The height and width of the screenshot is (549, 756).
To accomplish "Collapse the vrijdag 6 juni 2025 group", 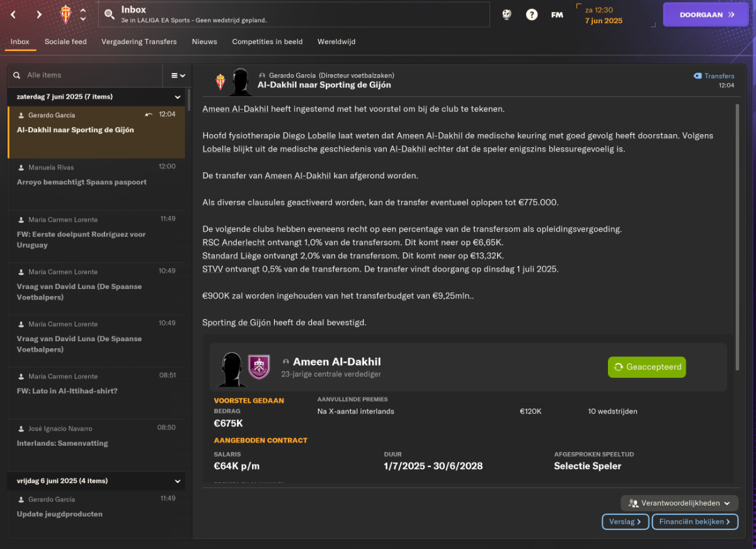I will 178,481.
